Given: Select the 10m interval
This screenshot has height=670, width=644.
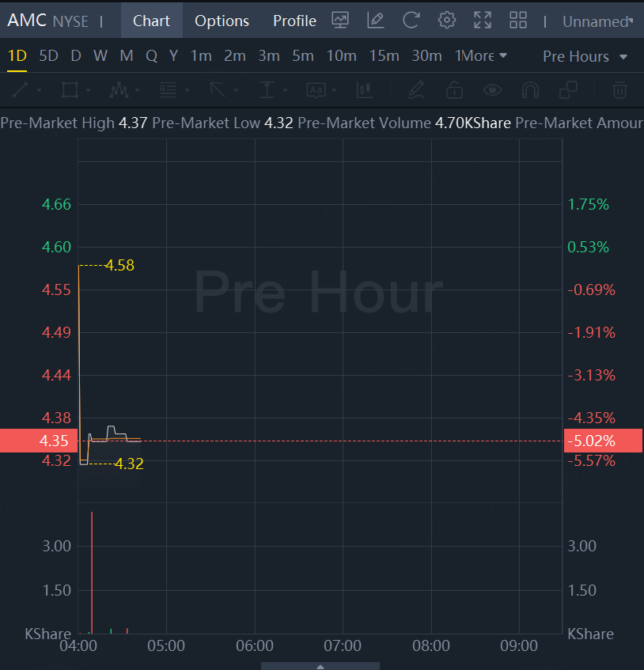Looking at the screenshot, I should tap(342, 56).
